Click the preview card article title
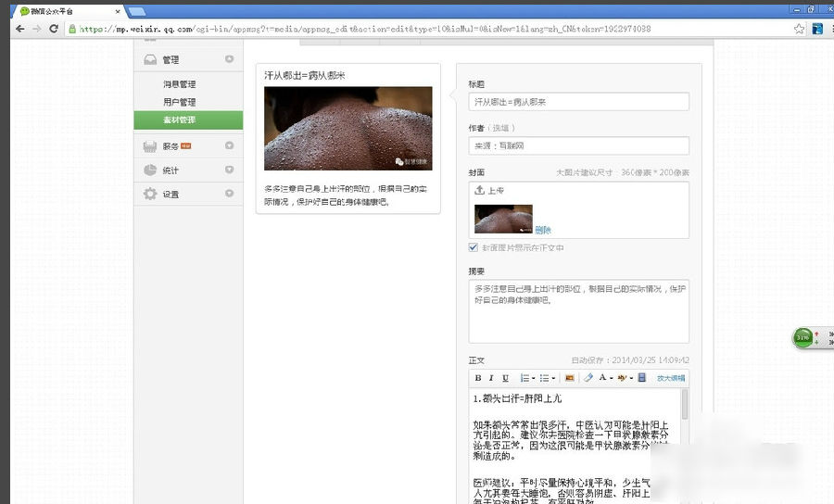 click(x=305, y=75)
